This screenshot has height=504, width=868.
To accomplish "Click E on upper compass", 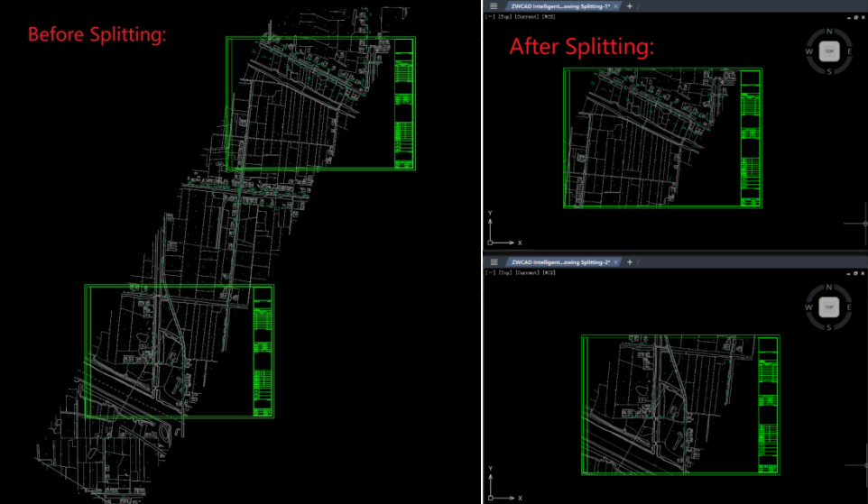I will pyautogui.click(x=850, y=52).
